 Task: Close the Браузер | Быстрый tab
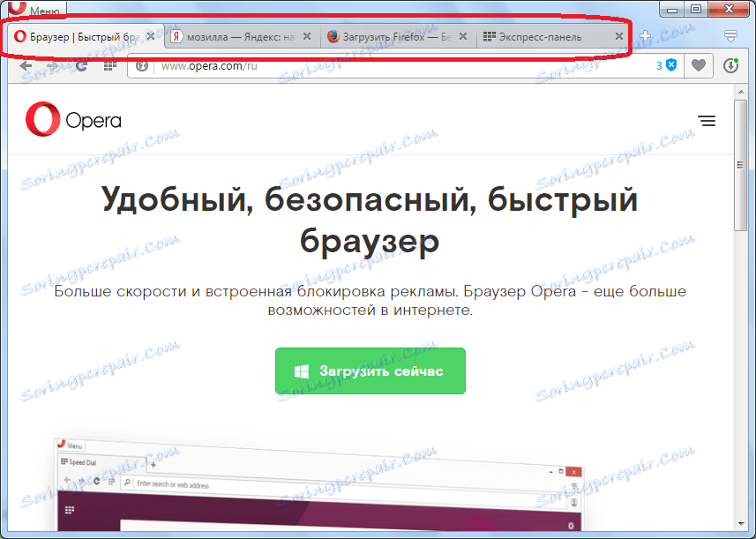[151, 37]
